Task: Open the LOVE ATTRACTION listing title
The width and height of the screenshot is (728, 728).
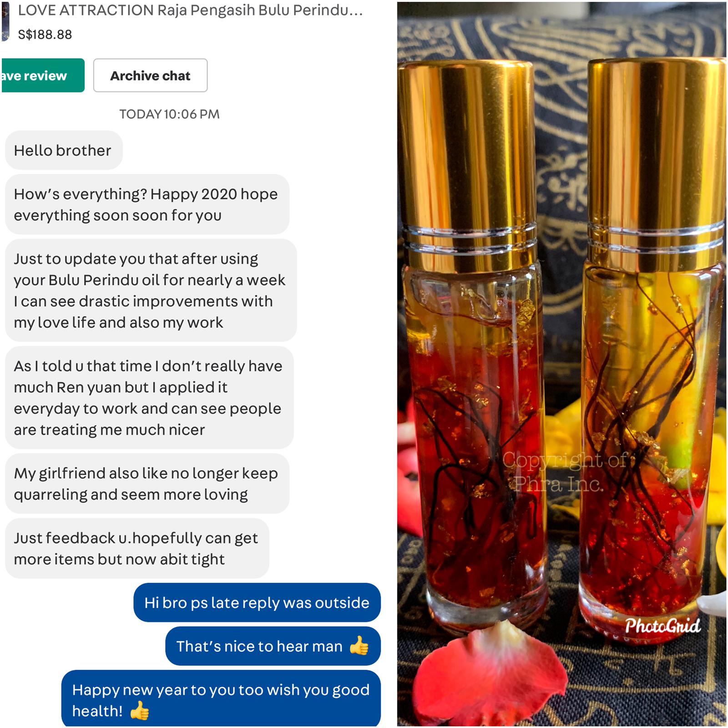Action: click(x=190, y=10)
